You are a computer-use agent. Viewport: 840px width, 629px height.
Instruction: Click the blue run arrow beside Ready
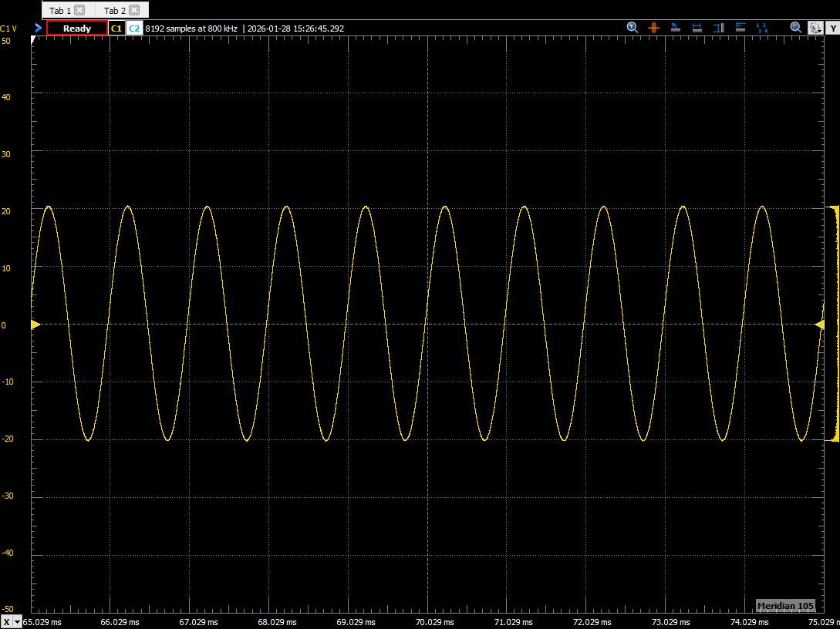(x=37, y=28)
